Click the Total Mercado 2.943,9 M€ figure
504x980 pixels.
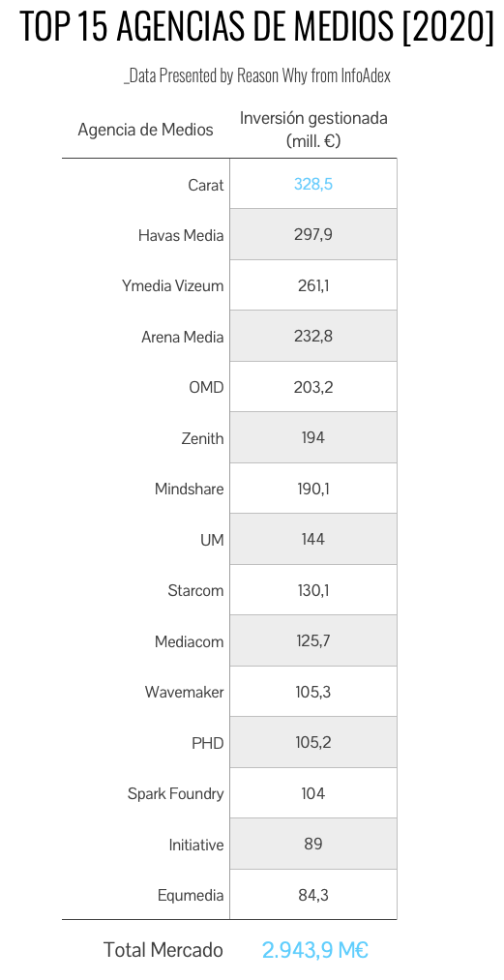click(x=315, y=951)
